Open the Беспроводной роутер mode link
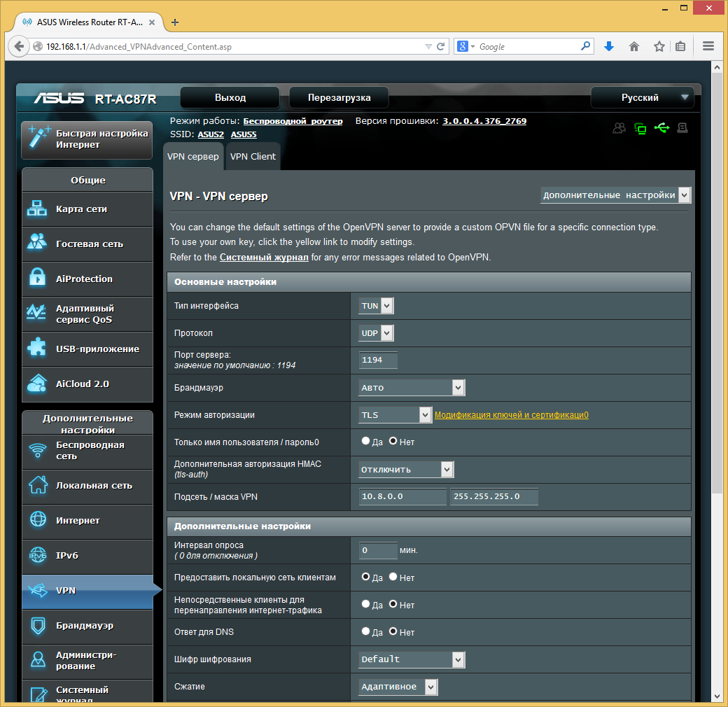This screenshot has height=707, width=728. (x=293, y=121)
